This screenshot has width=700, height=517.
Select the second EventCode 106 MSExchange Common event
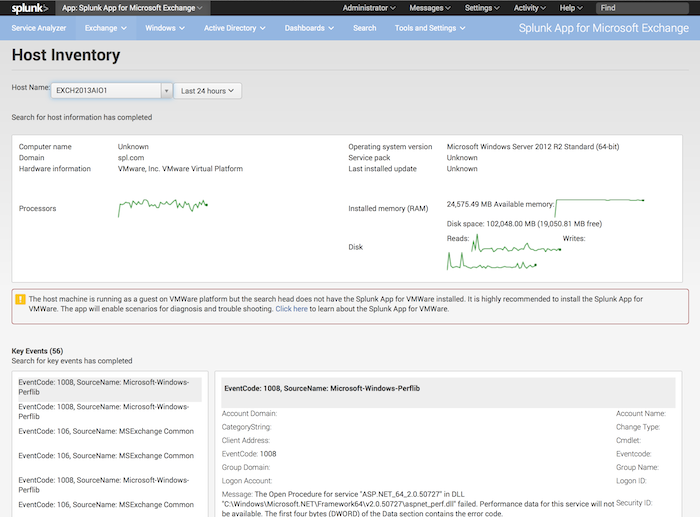107,456
